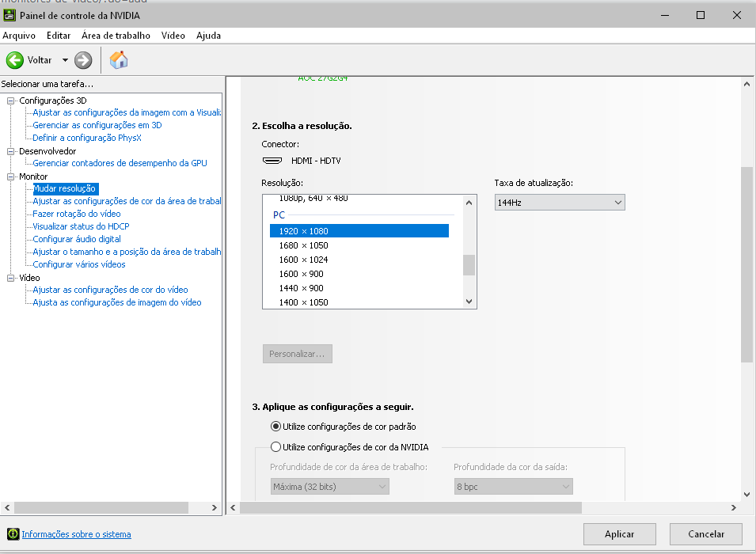Click the Voltar button label
Image resolution: width=756 pixels, height=554 pixels.
coord(40,60)
